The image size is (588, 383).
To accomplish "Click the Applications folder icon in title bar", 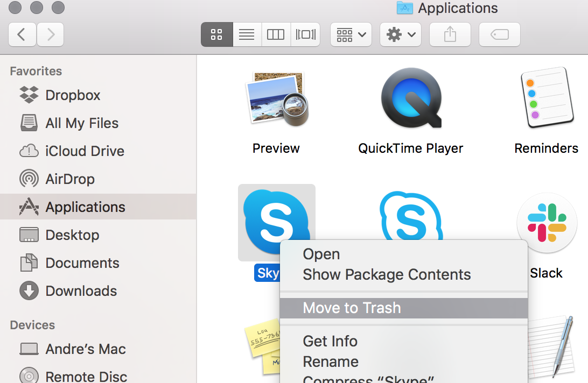I will point(404,8).
